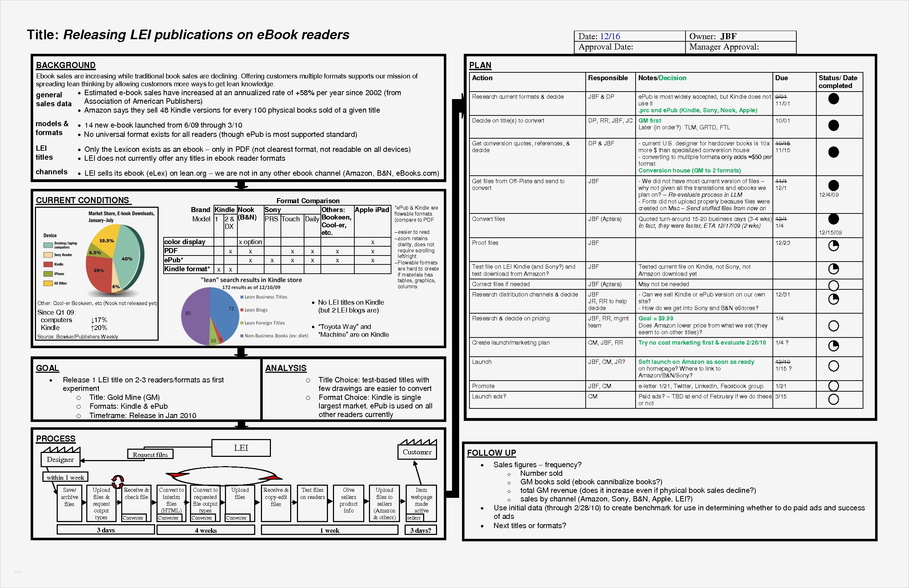The image size is (909, 588).
Task: Select empty status circle for Correct files if needed
Action: 833,285
